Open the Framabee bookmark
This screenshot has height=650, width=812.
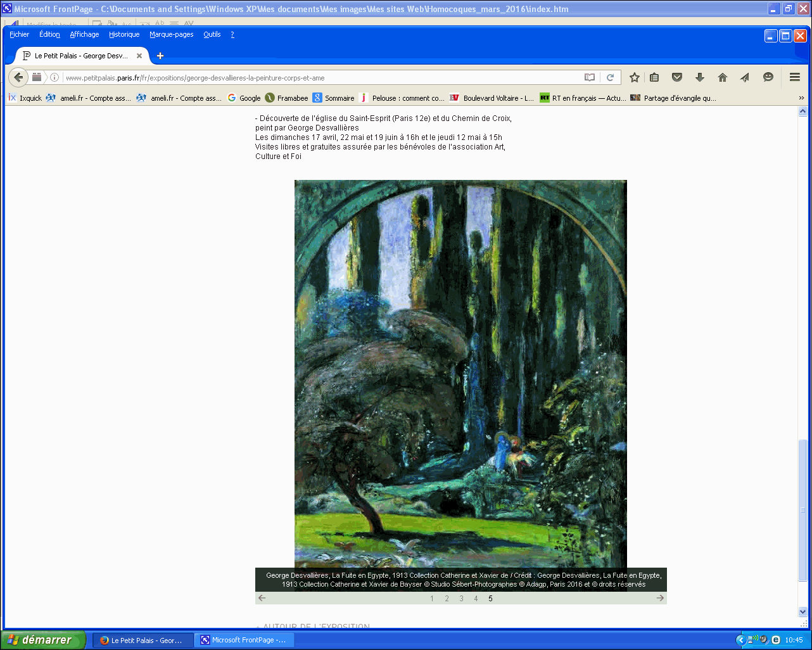[x=286, y=98]
